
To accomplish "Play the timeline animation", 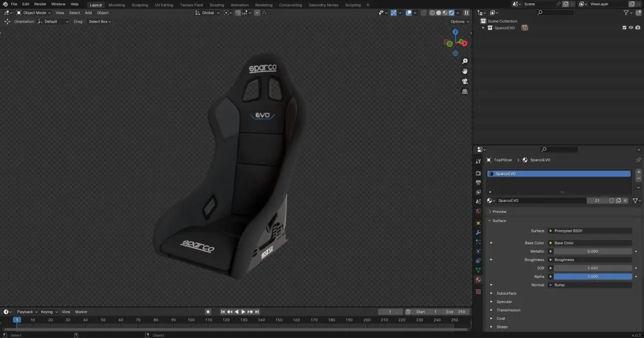I will [x=243, y=312].
